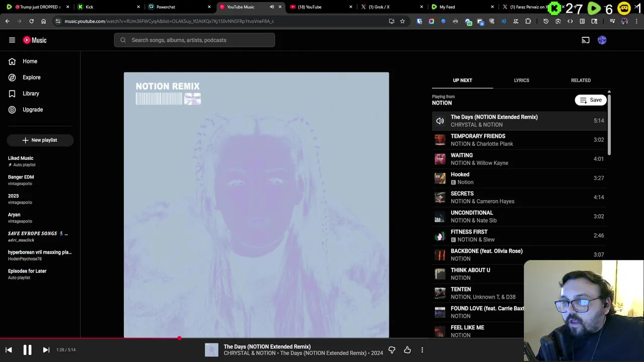Open Episodes for Later playlist
The width and height of the screenshot is (644, 362).
pyautogui.click(x=40, y=274)
